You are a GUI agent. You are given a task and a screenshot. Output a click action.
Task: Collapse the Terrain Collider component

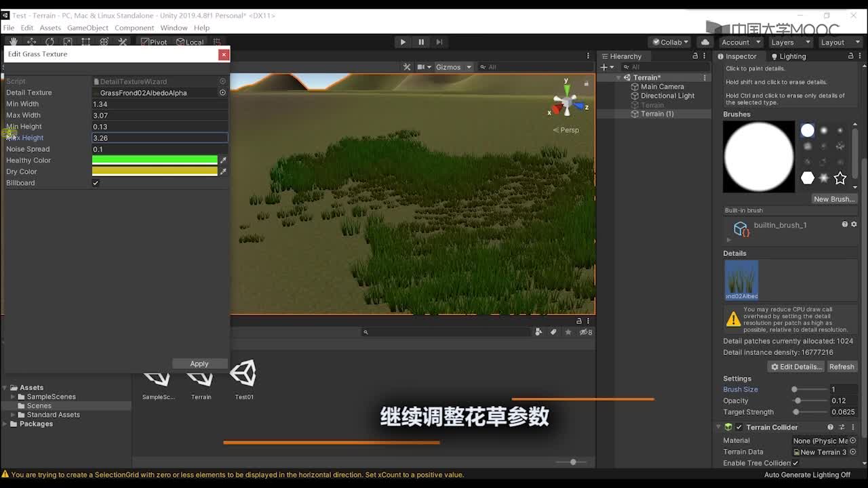(x=719, y=427)
